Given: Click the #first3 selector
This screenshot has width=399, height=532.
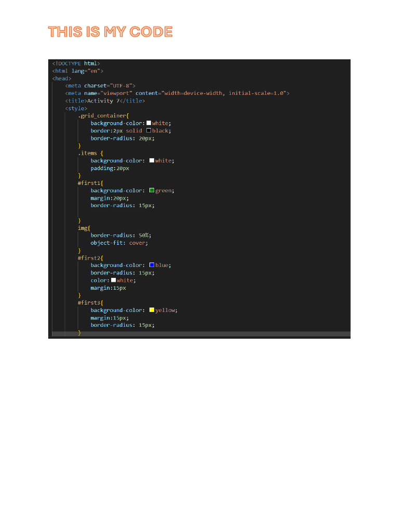Looking at the screenshot, I should (90, 303).
